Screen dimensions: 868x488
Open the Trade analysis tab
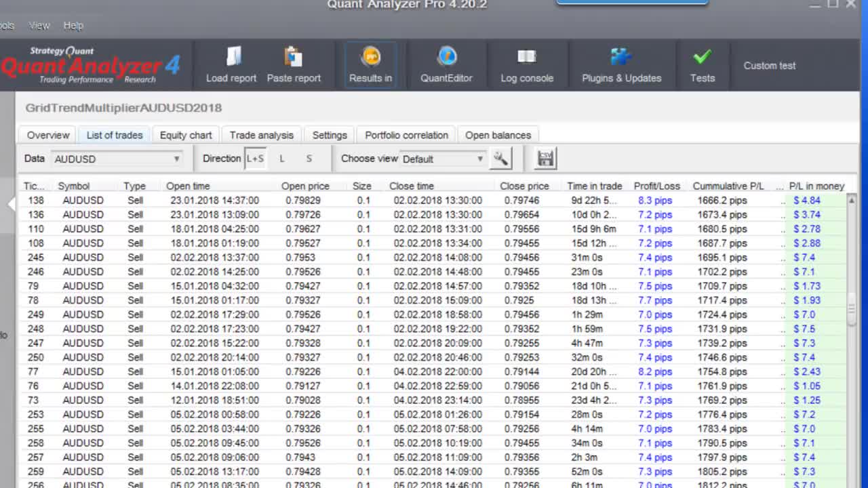[x=262, y=135]
